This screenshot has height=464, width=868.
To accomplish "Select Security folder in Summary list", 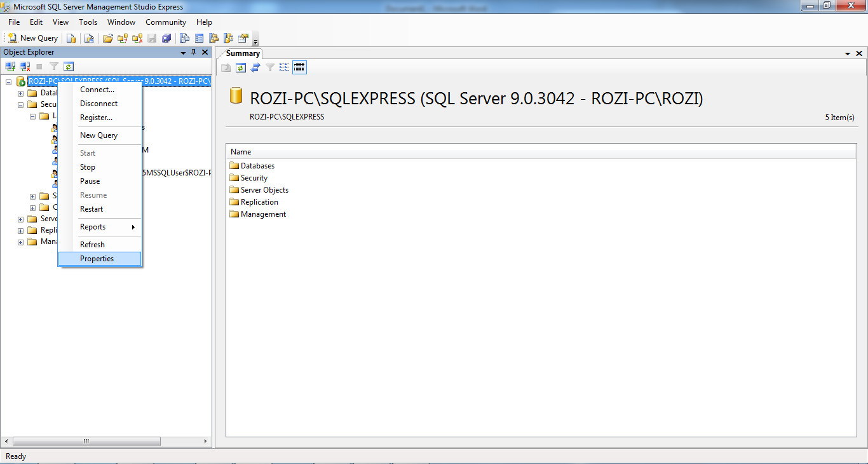I will (x=248, y=178).
